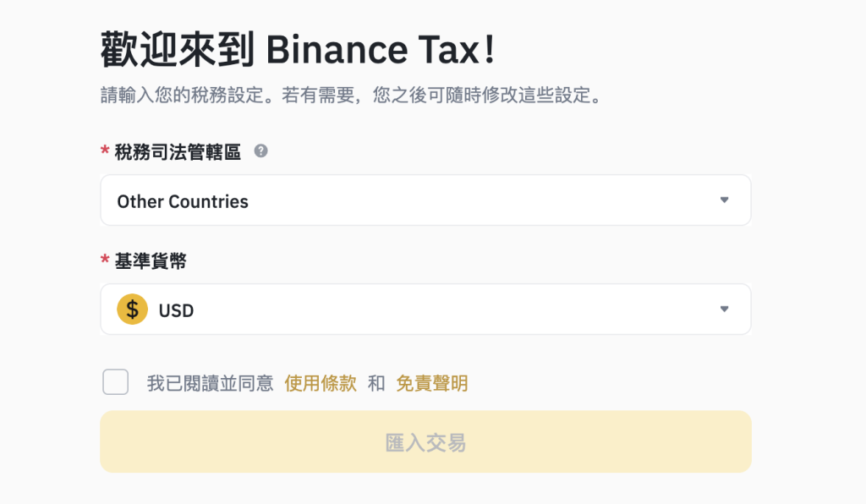The height and width of the screenshot is (504, 866).
Task: Click the 和 text between the links
Action: [x=376, y=384]
